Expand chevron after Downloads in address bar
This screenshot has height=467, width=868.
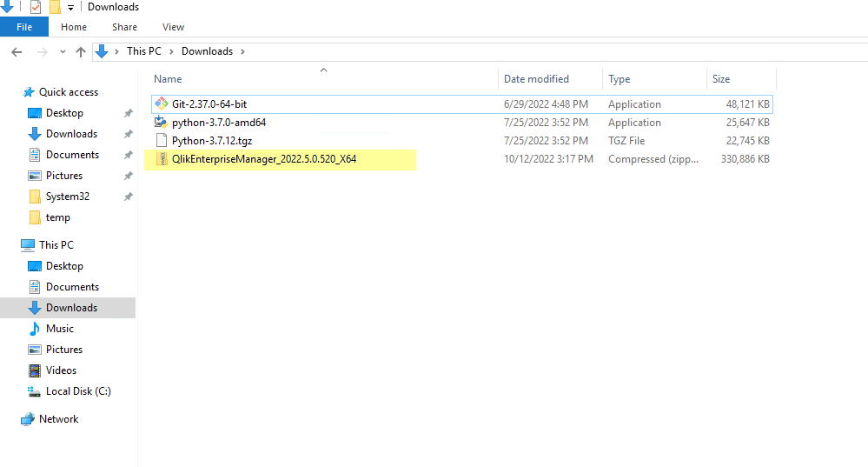(x=242, y=51)
